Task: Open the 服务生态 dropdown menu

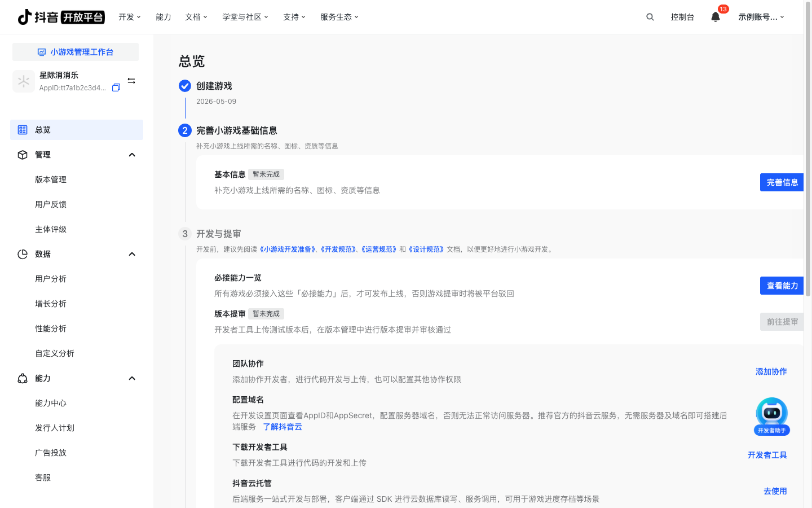Action: coord(339,17)
